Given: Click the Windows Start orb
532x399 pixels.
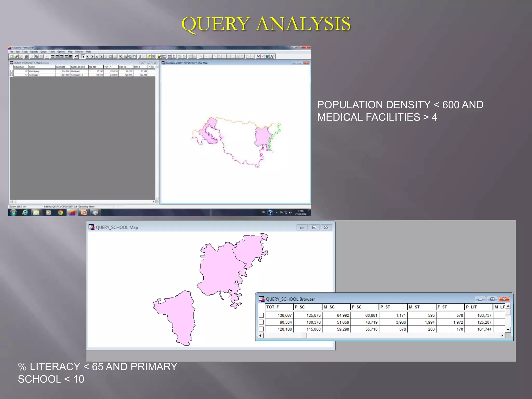Looking at the screenshot, I should coord(13,212).
